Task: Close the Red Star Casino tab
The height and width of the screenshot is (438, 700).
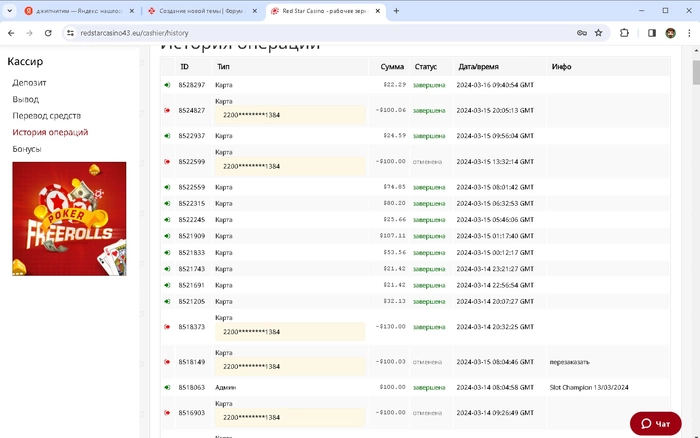Action: (x=375, y=10)
